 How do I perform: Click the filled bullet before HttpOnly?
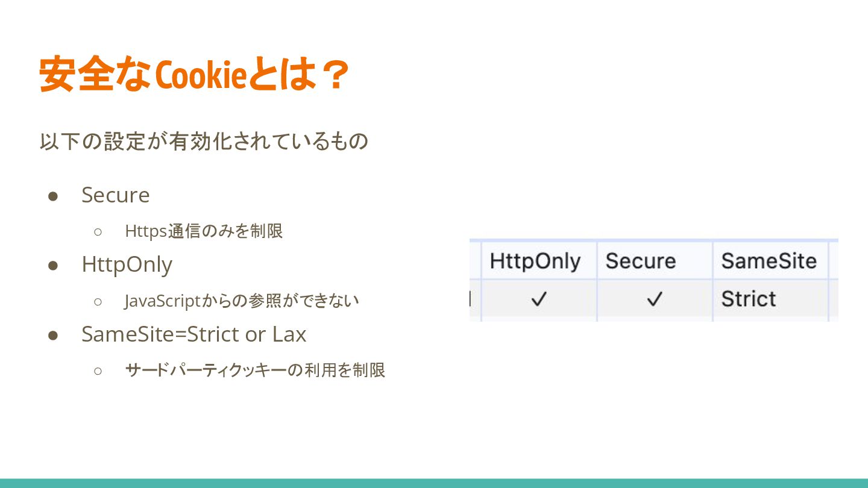tap(53, 266)
